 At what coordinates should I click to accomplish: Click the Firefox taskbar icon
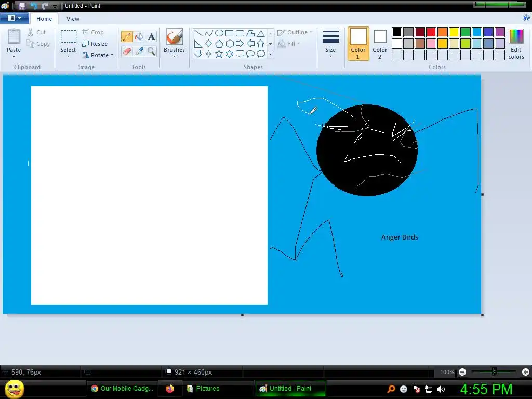coord(170,389)
